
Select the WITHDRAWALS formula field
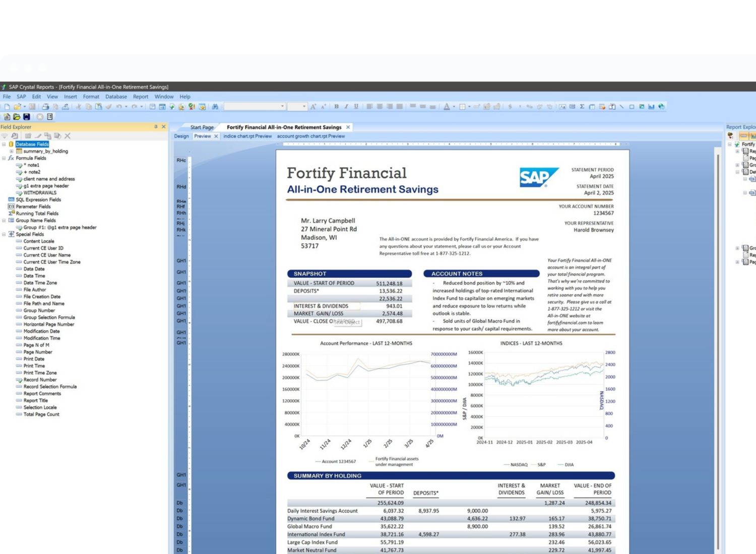point(40,193)
